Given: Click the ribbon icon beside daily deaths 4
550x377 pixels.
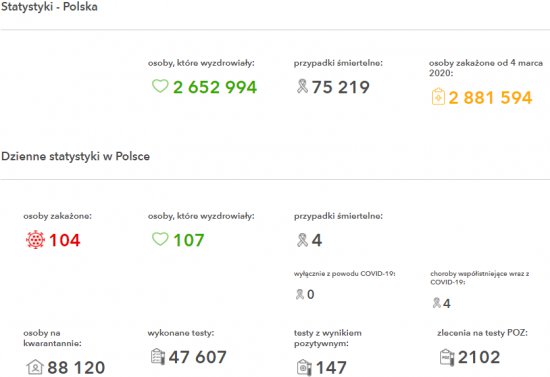Looking at the screenshot, I should [302, 240].
